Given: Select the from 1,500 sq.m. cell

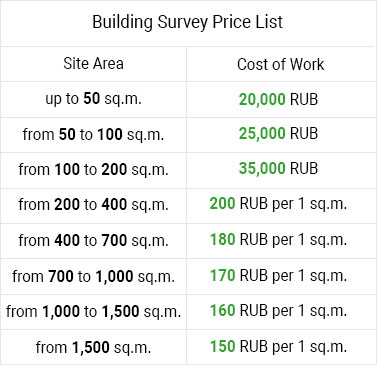Looking at the screenshot, I should point(94,347).
